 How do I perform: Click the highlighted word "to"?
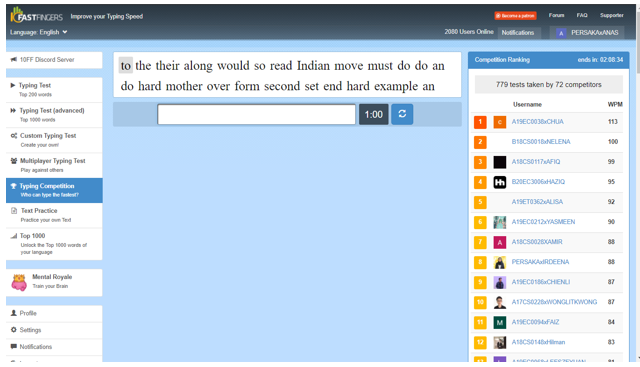126,66
